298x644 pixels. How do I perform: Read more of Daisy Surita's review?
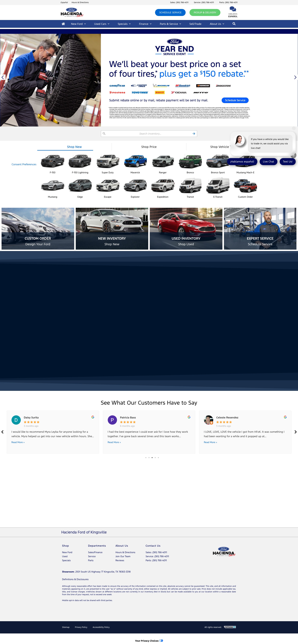coord(18,442)
